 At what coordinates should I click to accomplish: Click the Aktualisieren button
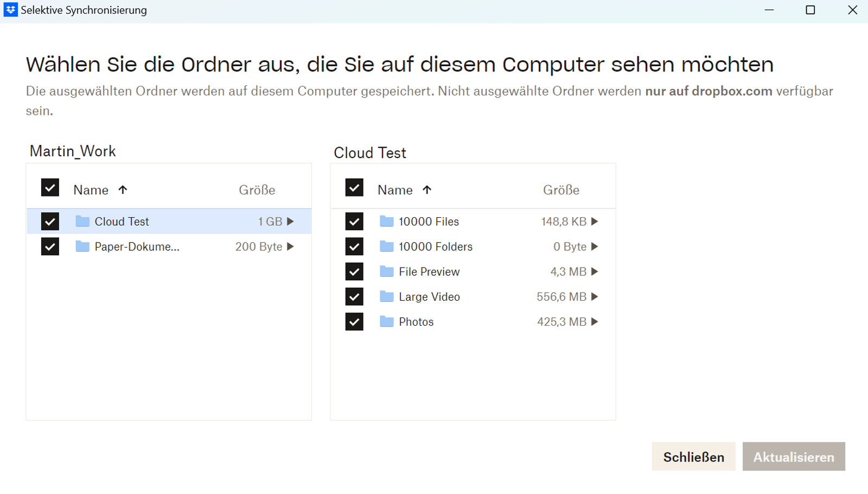click(x=794, y=457)
